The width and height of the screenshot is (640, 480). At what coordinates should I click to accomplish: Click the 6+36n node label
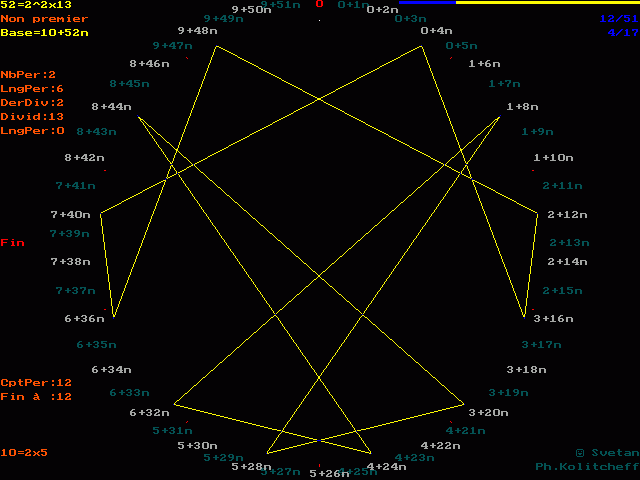[84, 319]
